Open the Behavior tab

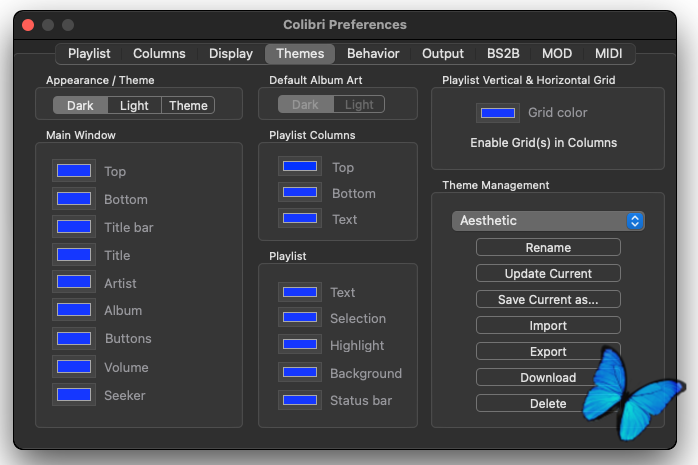(x=373, y=53)
